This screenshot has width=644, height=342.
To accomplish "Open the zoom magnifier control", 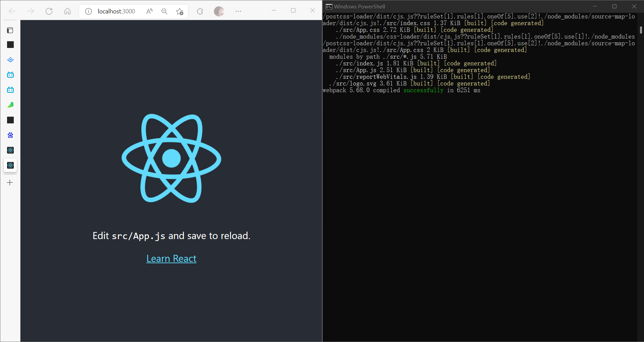I will click(x=164, y=11).
